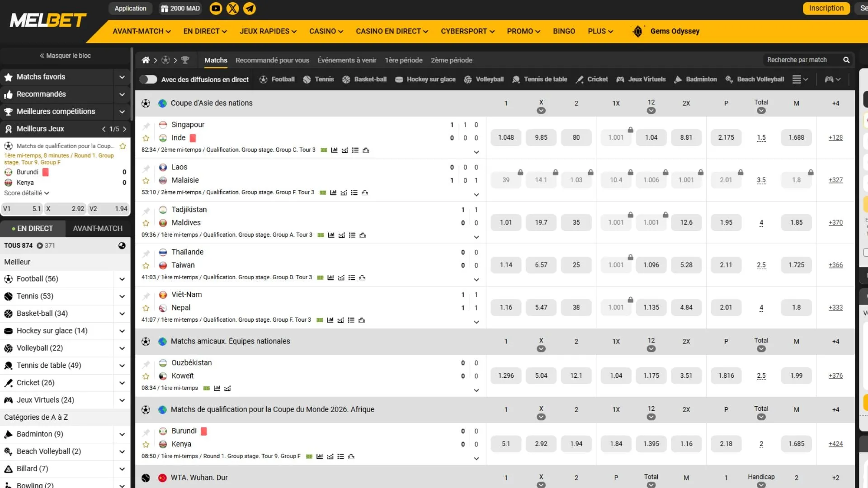Go to next Meilleurs Jeux slide
Viewport: 868px width, 488px height.
[x=125, y=129]
